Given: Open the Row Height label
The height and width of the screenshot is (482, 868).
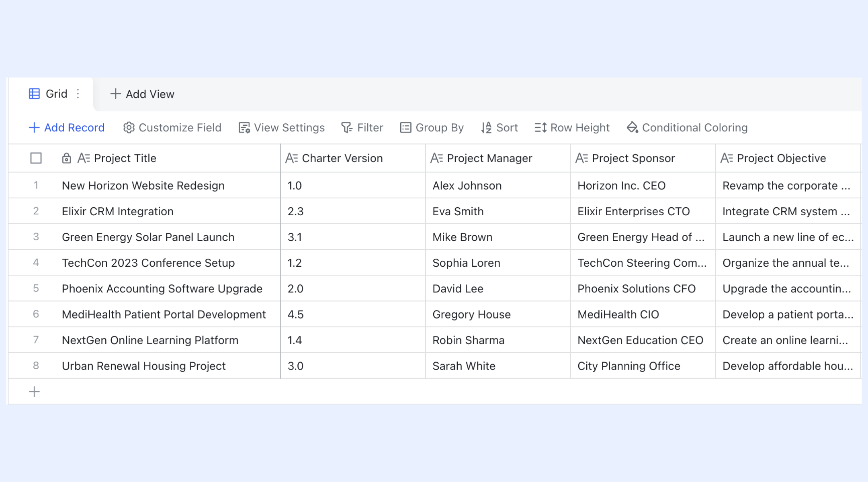Looking at the screenshot, I should (580, 128).
